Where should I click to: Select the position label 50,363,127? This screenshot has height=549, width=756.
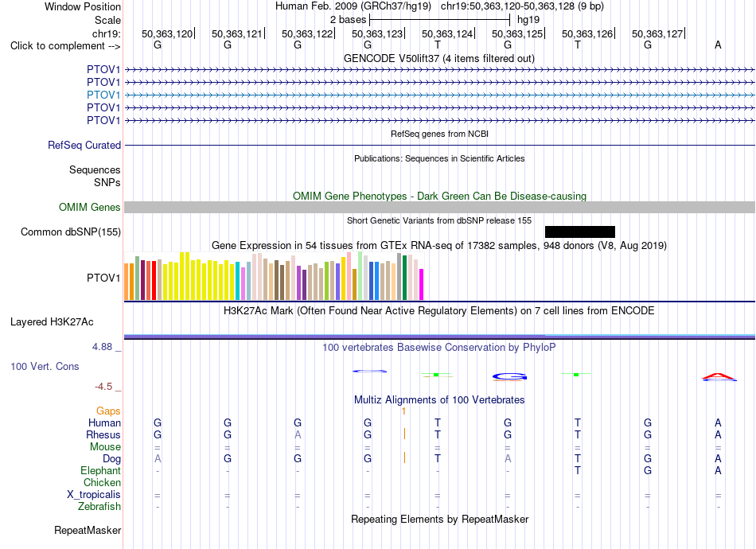tap(657, 33)
